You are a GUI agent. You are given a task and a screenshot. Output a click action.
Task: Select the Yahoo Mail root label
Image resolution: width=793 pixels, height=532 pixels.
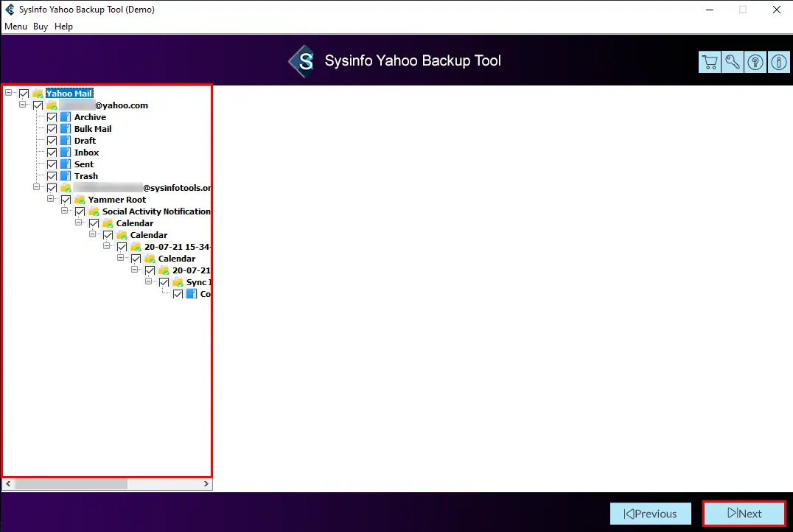pyautogui.click(x=69, y=93)
